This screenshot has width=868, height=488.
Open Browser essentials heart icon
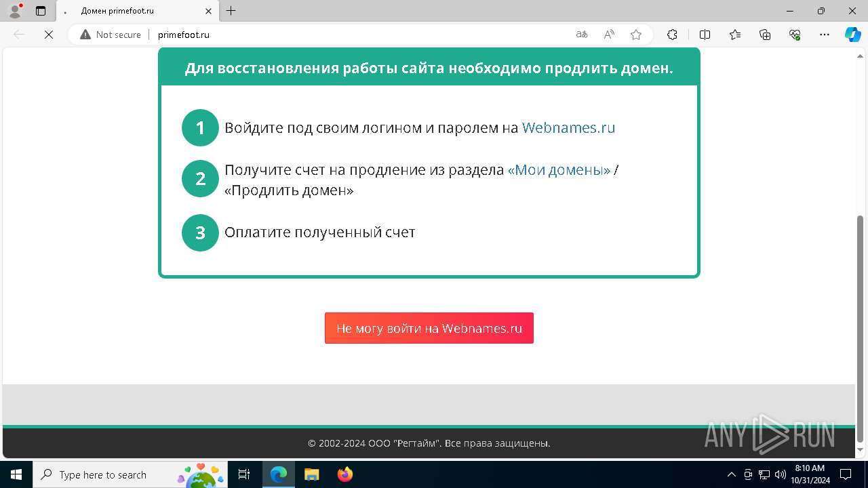click(x=795, y=35)
